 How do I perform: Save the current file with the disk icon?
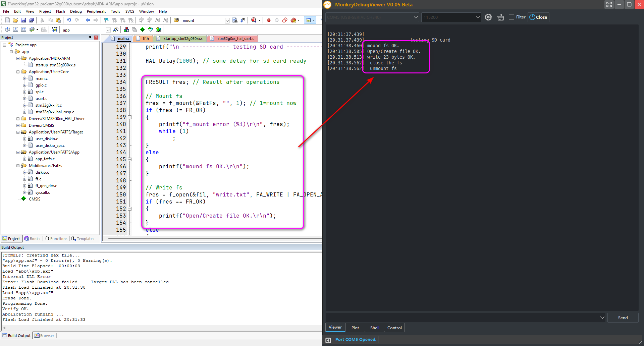23,20
